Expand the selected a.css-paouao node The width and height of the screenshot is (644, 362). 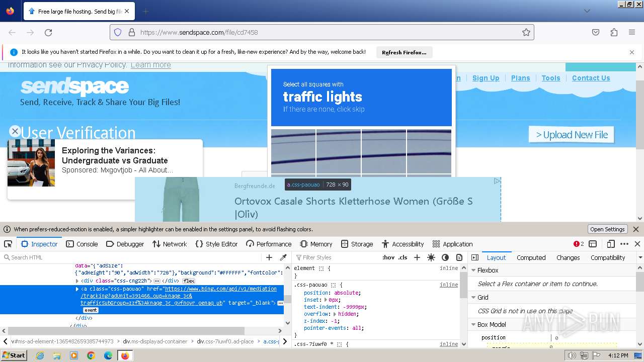click(x=77, y=289)
